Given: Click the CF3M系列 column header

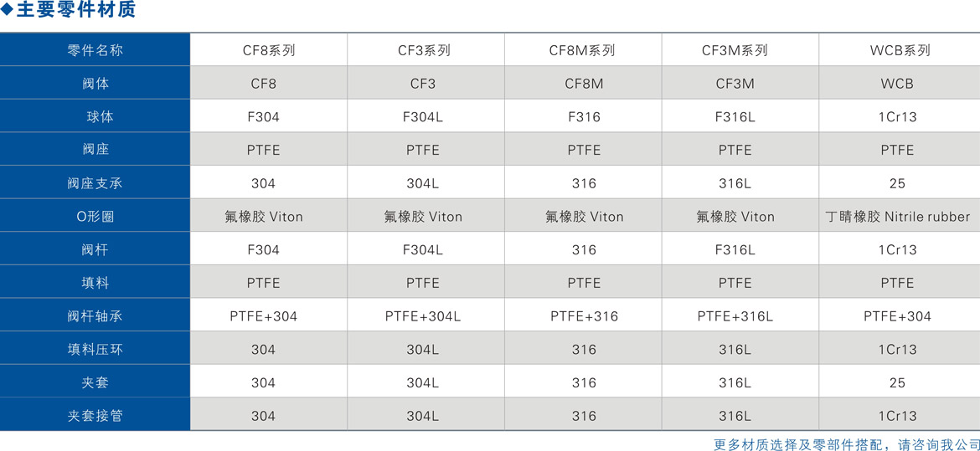Looking at the screenshot, I should (x=735, y=50).
